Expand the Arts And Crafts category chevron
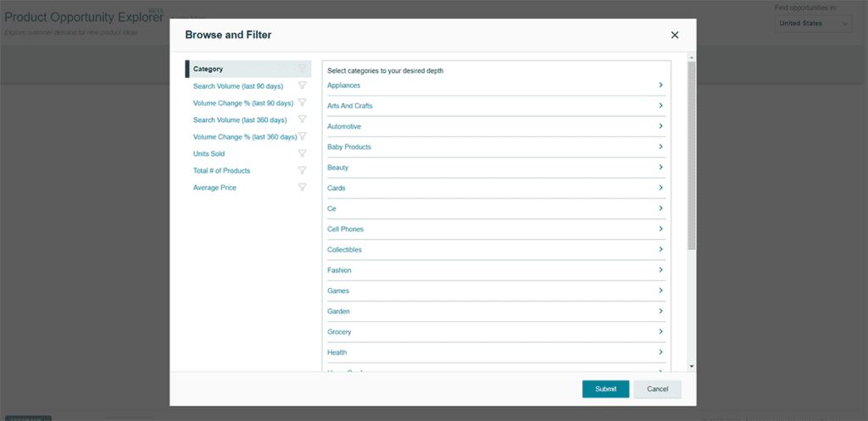This screenshot has height=421, width=868. pyautogui.click(x=660, y=106)
